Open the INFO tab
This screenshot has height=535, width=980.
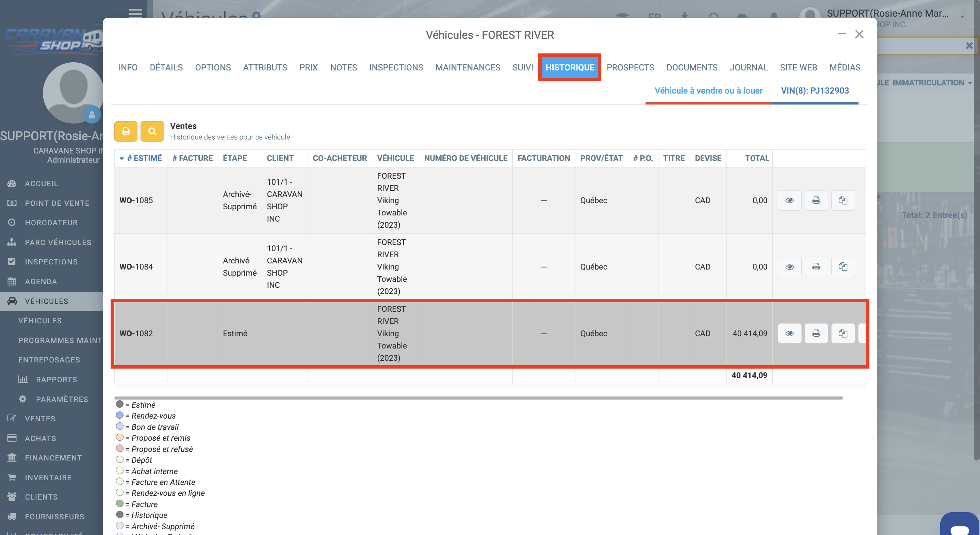click(x=128, y=67)
